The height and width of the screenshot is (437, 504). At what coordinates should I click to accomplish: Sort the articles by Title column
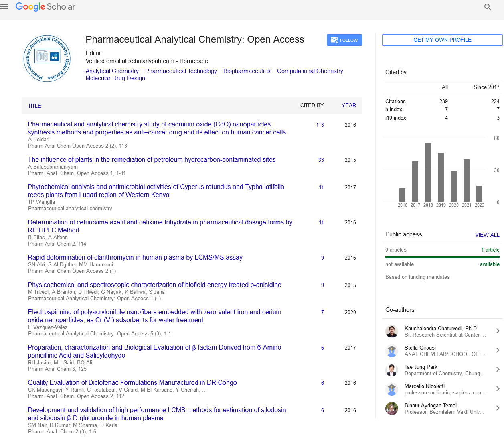tap(34, 106)
